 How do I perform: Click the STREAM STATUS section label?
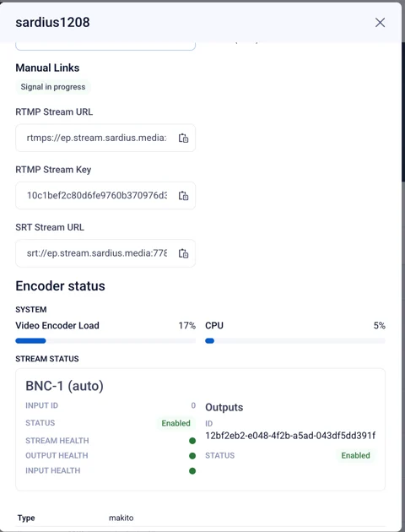(47, 359)
